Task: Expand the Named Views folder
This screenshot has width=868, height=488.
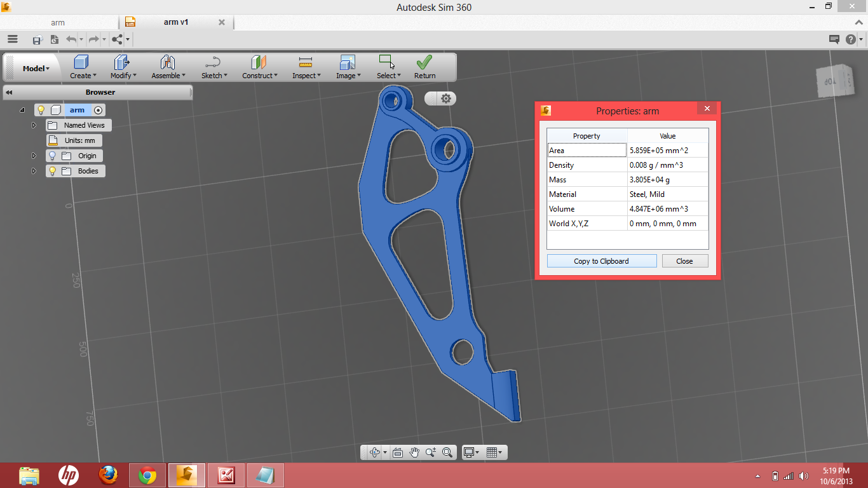Action: 34,125
